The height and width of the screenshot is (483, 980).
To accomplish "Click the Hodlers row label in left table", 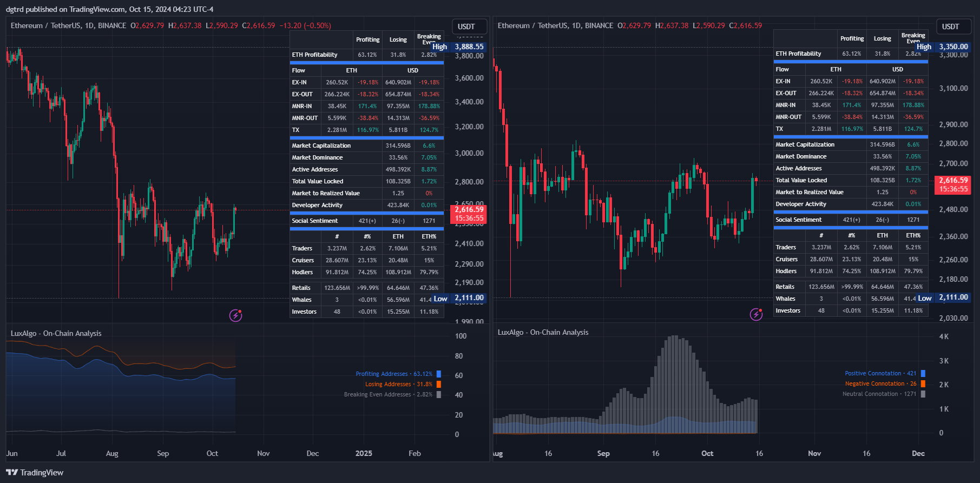I will [x=302, y=272].
